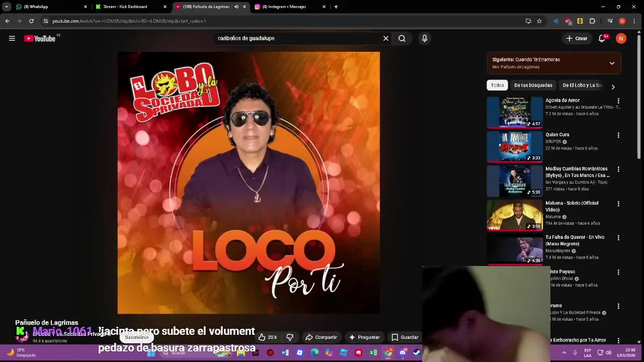Open the yellow extension icon
Image resolution: width=644 pixels, height=362 pixels.
tap(580, 21)
